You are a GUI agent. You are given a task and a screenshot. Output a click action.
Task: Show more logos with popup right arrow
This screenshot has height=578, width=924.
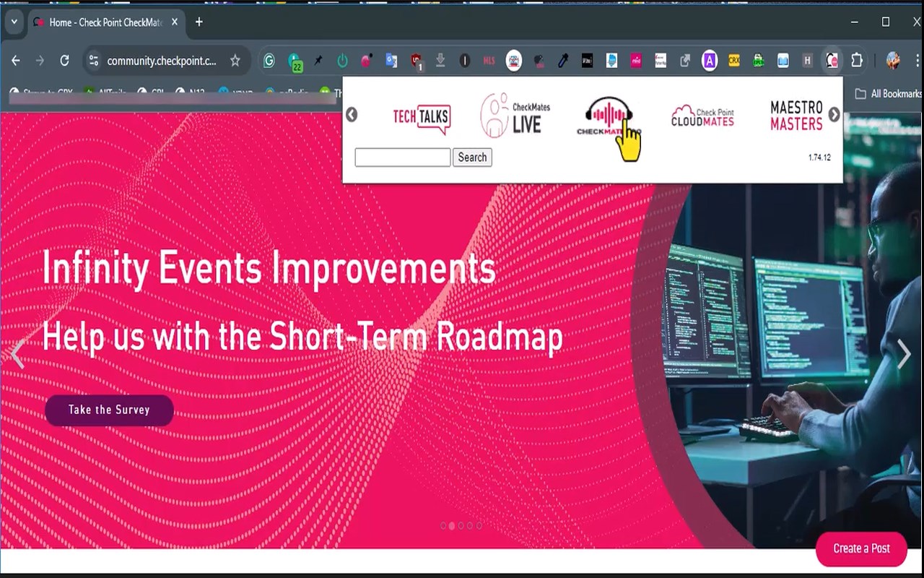coord(834,115)
